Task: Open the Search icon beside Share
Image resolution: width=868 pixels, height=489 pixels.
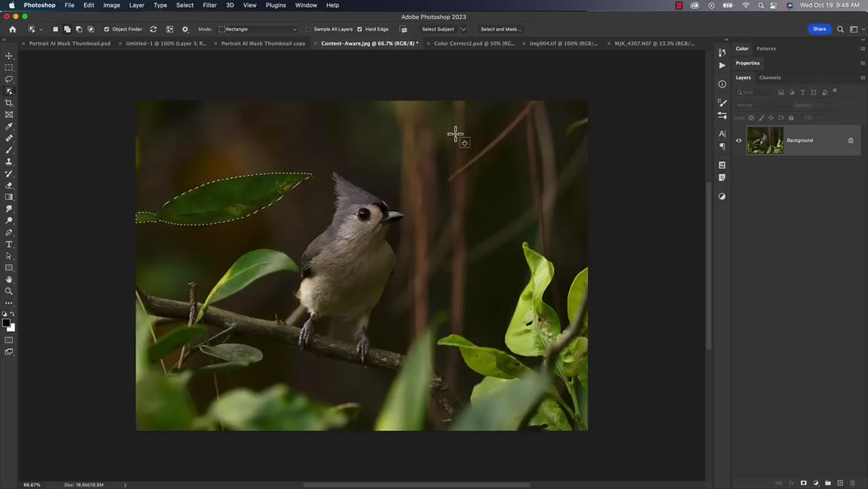Action: pyautogui.click(x=840, y=30)
